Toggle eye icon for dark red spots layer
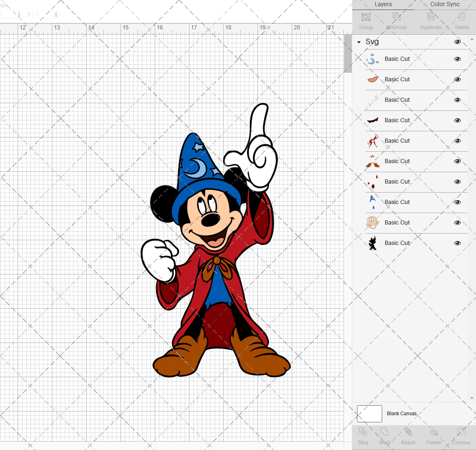 coord(457,182)
